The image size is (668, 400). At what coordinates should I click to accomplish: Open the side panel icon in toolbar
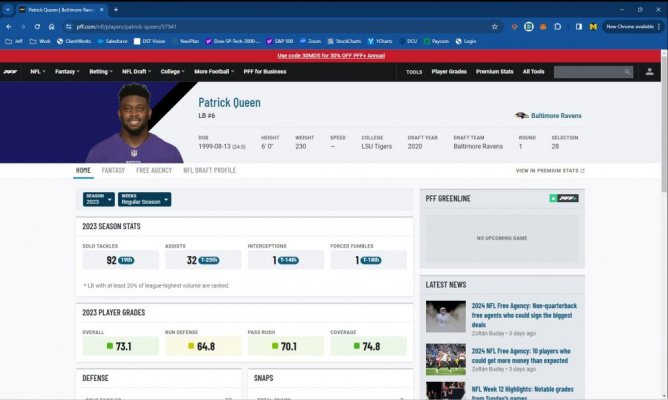tap(579, 26)
